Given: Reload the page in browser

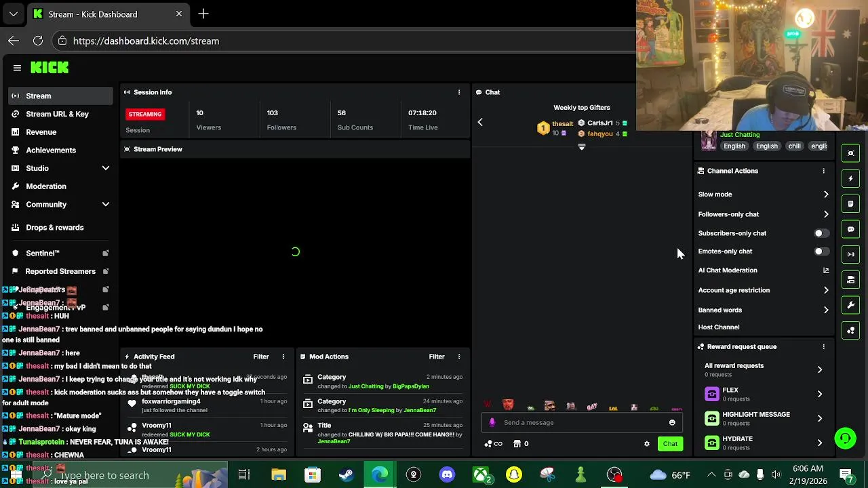Looking at the screenshot, I should [38, 41].
